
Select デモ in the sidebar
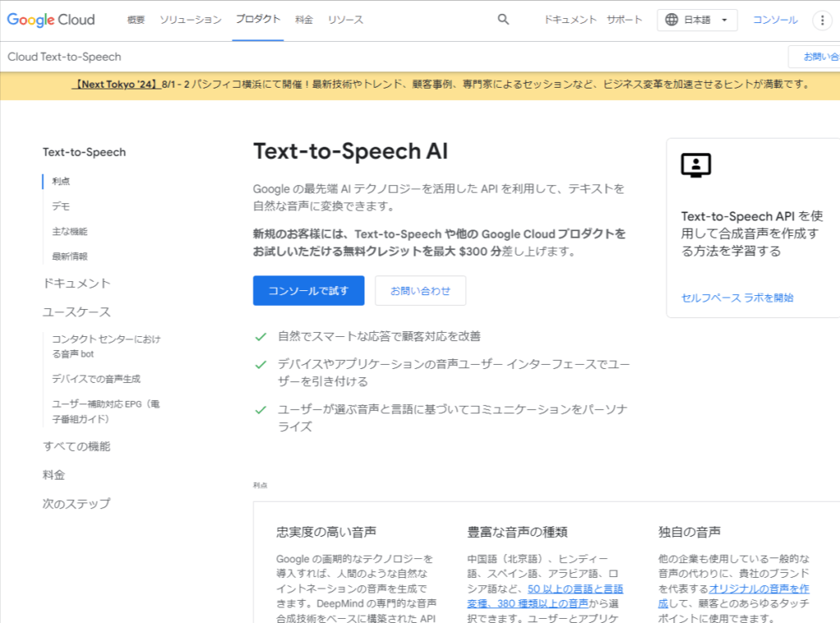[62, 207]
